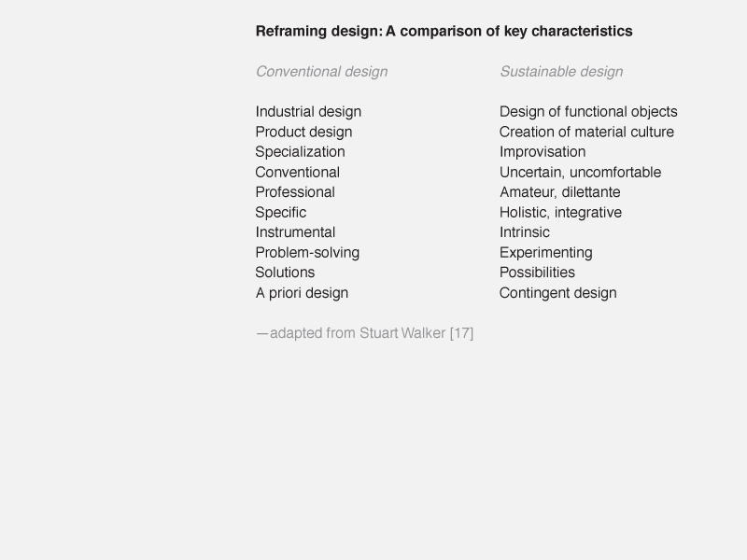
Task: Click the 'A priori design' entry
Action: click(x=302, y=293)
